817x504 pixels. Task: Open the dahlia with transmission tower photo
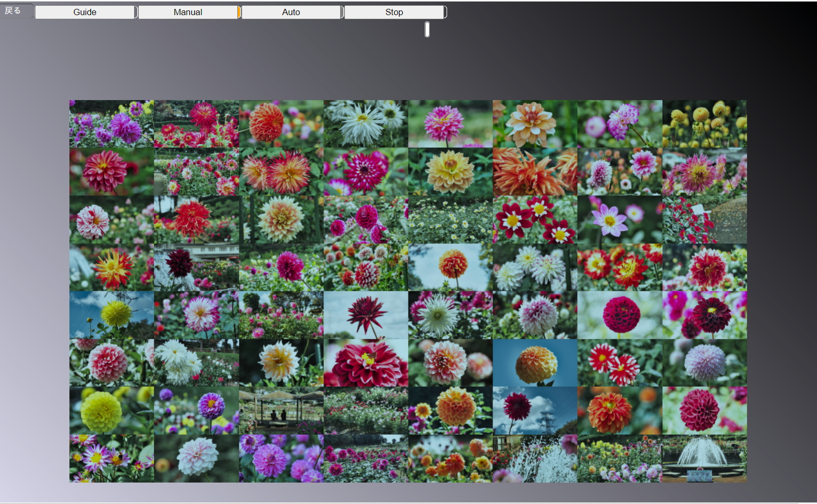point(535,411)
